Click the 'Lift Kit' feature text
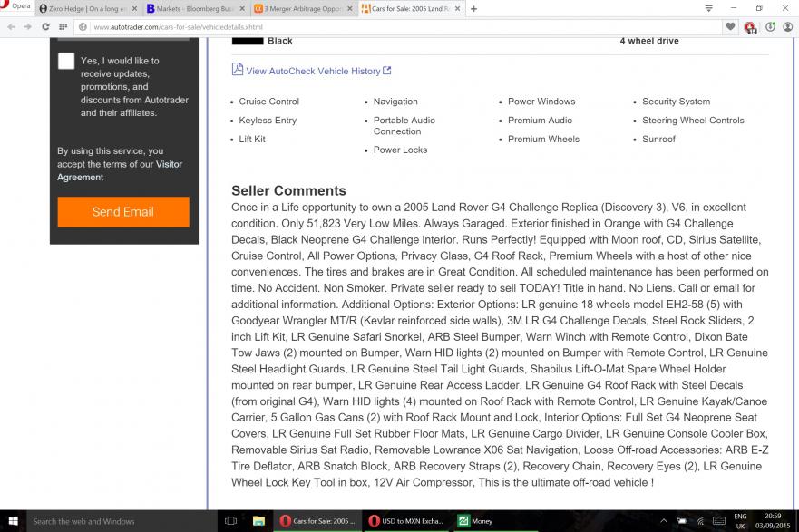The width and height of the screenshot is (799, 532). coord(252,139)
